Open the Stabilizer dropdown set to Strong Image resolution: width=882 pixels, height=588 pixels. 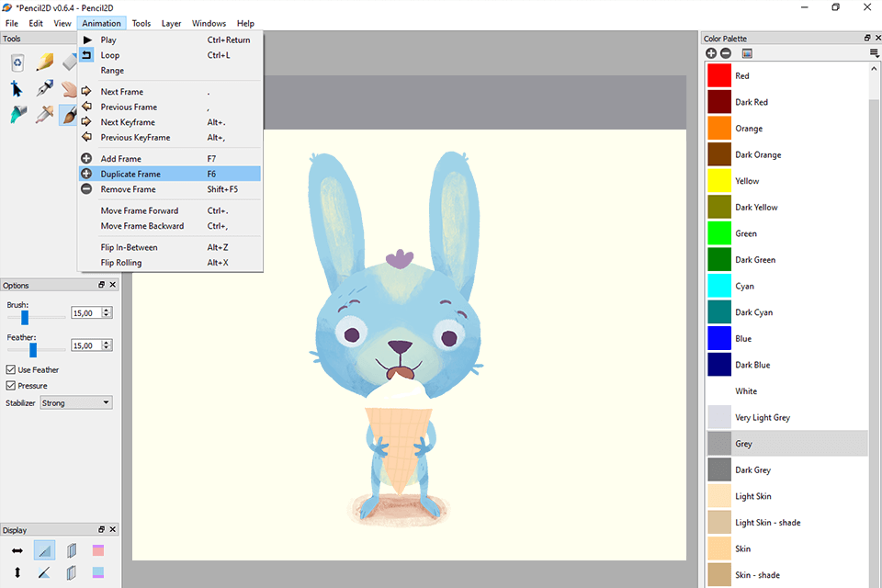[76, 402]
